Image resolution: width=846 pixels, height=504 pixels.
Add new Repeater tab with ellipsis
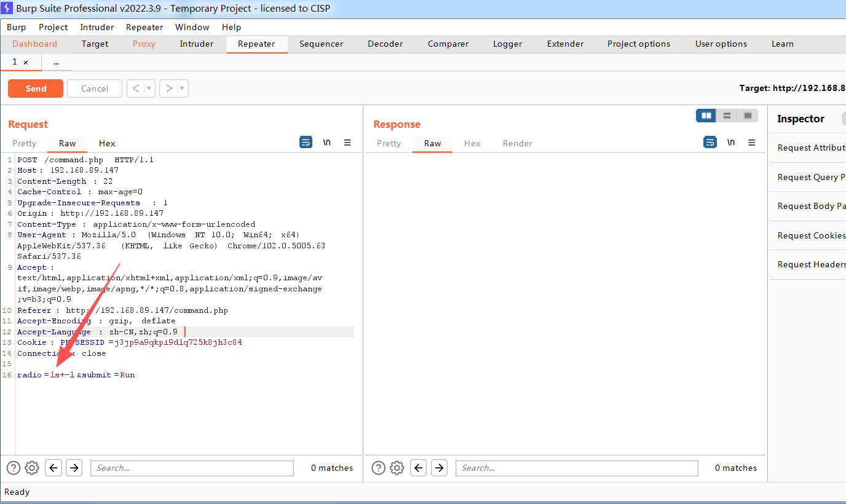tap(57, 62)
